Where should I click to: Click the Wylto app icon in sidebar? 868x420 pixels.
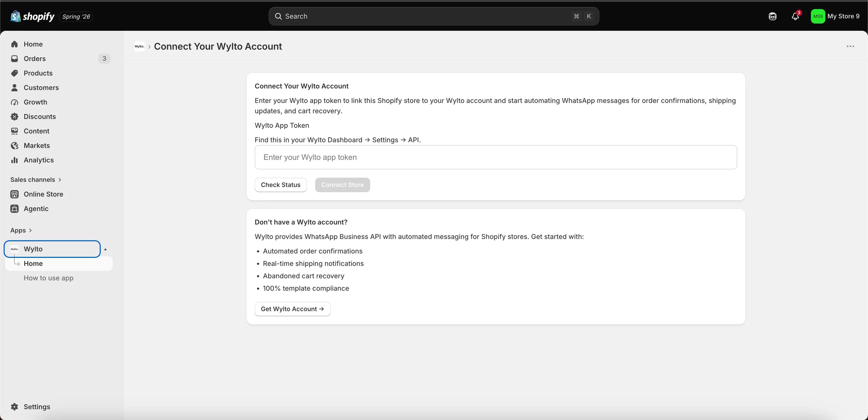click(x=14, y=249)
